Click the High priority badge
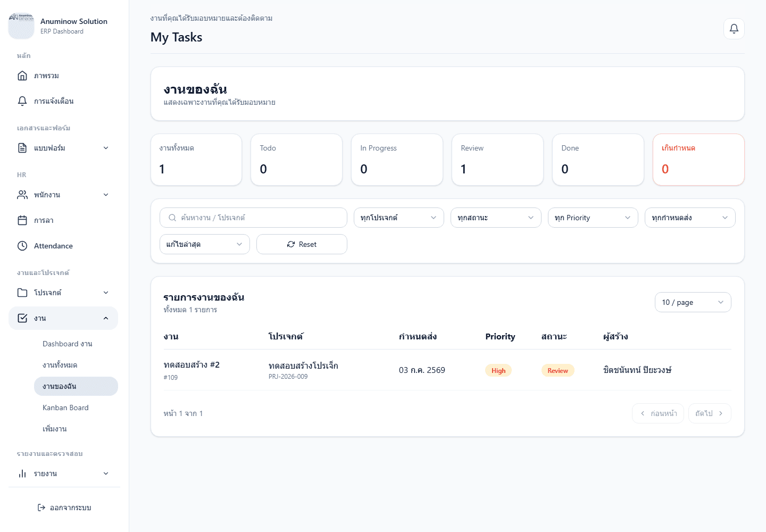 click(498, 370)
